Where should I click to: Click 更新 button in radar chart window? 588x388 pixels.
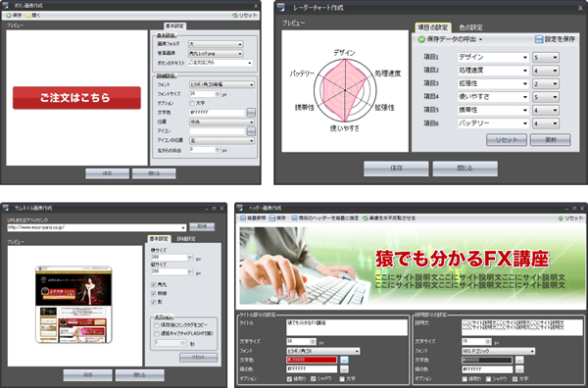(550, 140)
